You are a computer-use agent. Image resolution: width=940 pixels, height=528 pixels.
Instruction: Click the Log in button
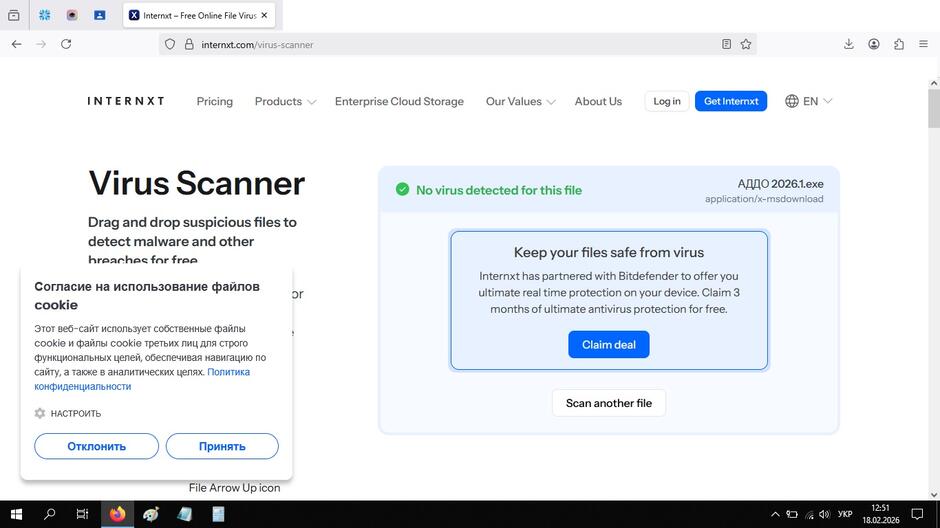tap(667, 101)
